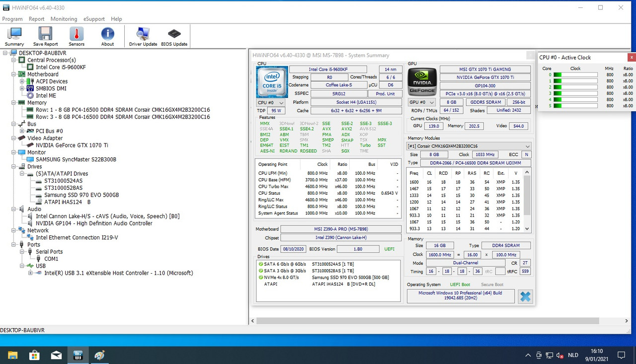Close System Summary with the blue X
The image size is (636, 364).
coord(525,296)
